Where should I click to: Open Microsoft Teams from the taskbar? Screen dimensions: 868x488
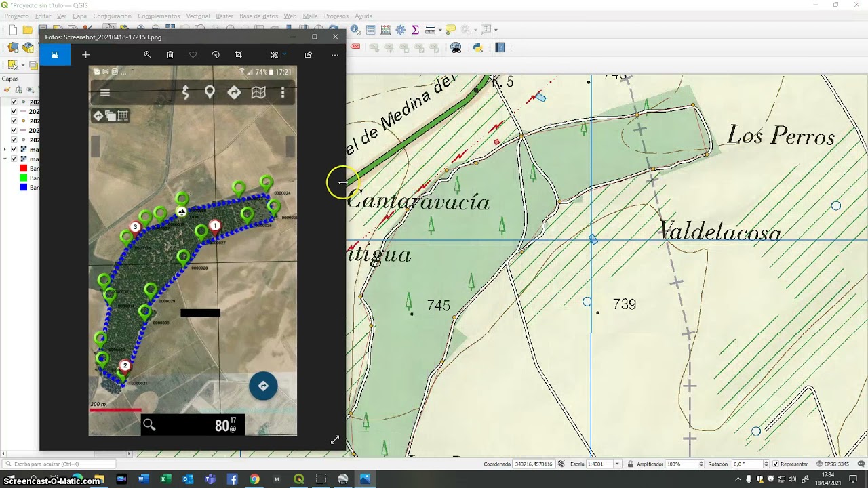(210, 479)
